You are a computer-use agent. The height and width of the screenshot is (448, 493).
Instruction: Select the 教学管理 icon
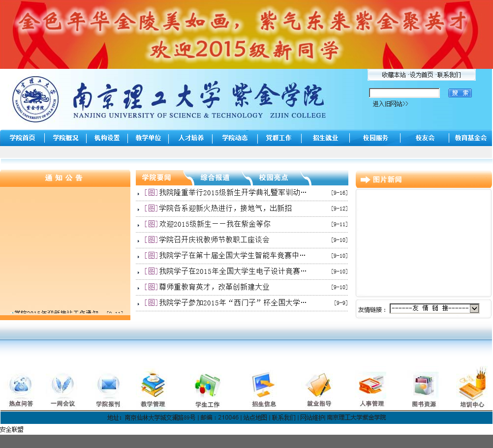pyautogui.click(x=153, y=388)
